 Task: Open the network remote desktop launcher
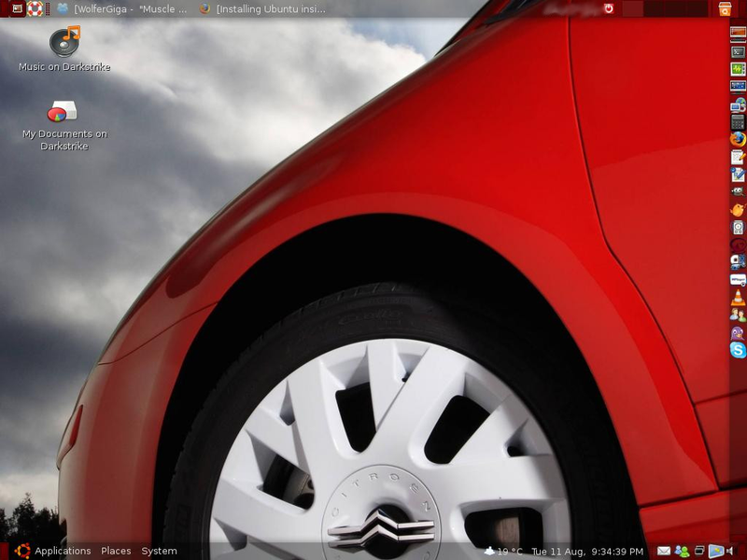(x=738, y=105)
